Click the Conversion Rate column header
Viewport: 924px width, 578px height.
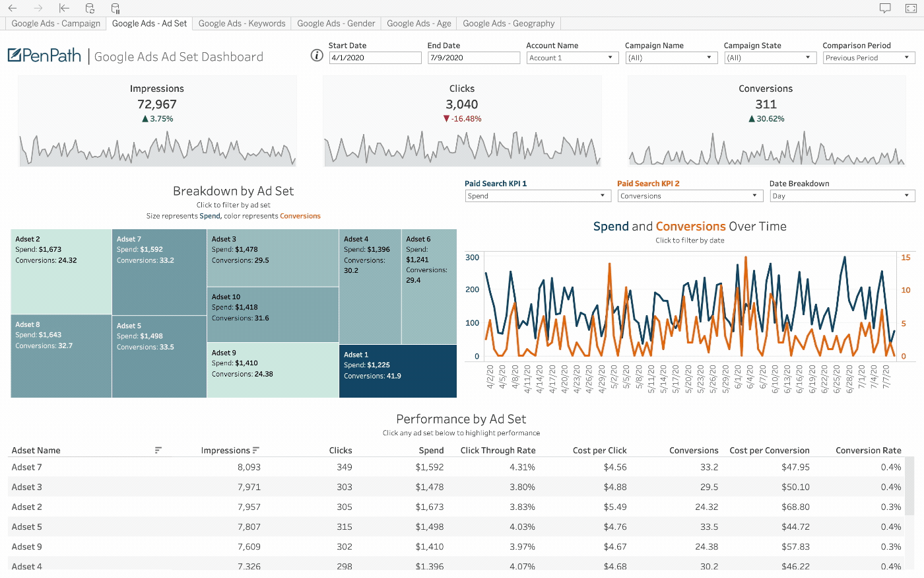(869, 451)
